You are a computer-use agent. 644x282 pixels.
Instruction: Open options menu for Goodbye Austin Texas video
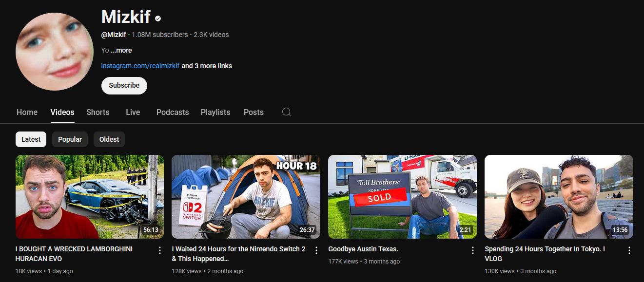(472, 250)
